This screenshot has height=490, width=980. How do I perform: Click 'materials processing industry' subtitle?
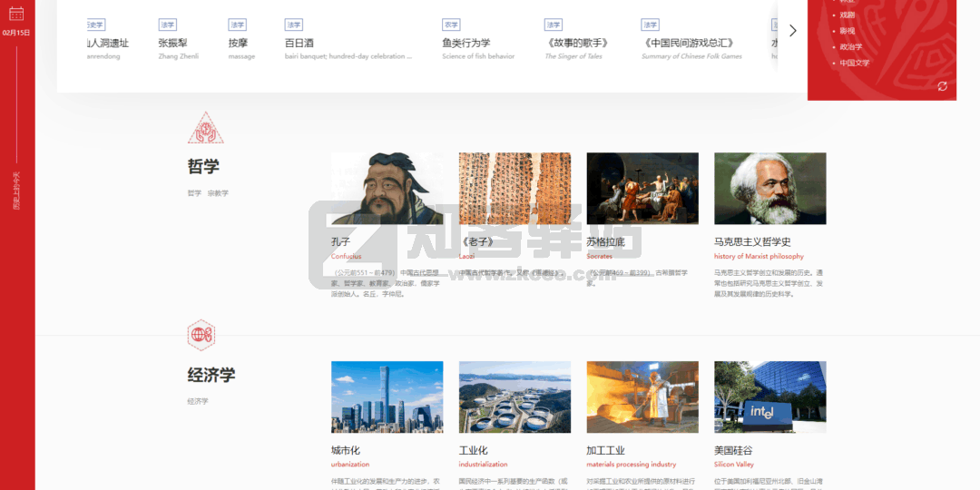(632, 465)
